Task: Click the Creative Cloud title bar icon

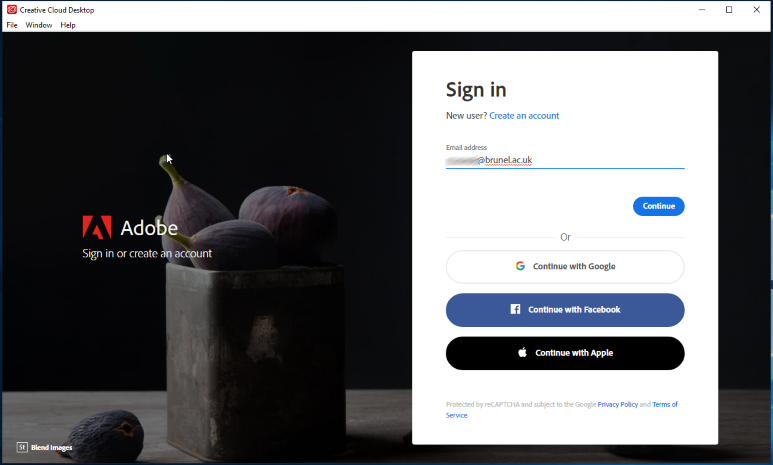Action: pos(12,10)
